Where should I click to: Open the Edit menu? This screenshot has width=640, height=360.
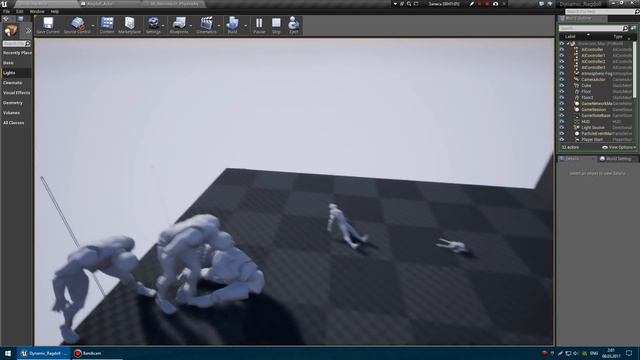click(x=20, y=11)
